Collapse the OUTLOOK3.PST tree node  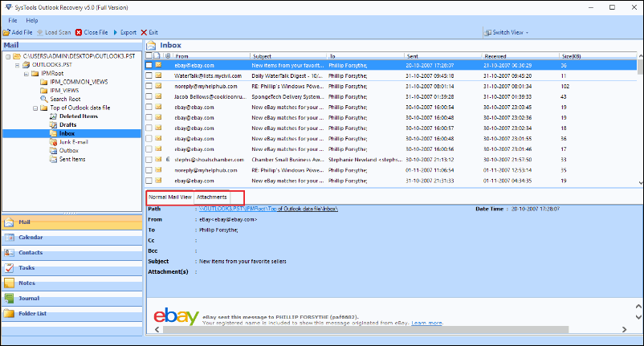(17, 65)
